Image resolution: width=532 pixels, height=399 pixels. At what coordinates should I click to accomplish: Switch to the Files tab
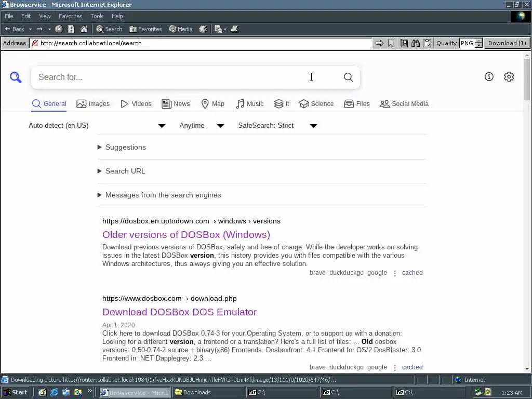pyautogui.click(x=356, y=104)
